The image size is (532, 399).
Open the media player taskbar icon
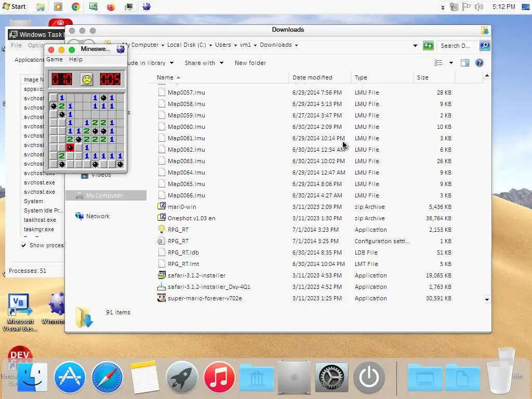[58, 7]
